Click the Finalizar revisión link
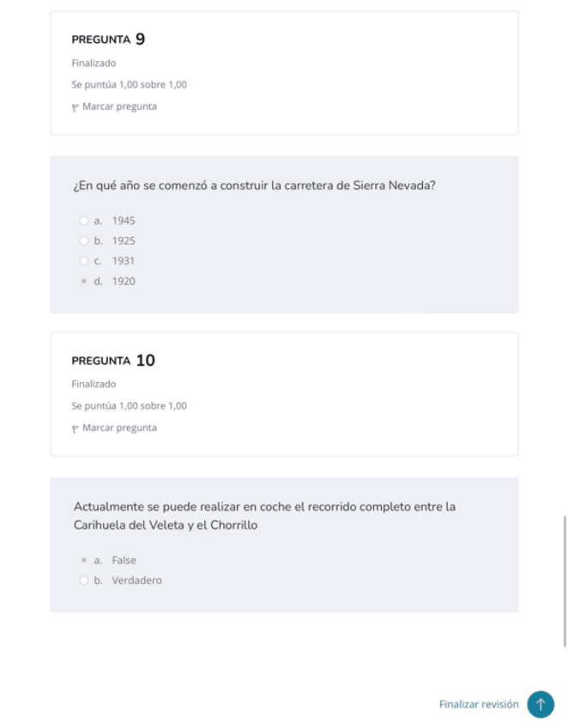 pos(479,704)
